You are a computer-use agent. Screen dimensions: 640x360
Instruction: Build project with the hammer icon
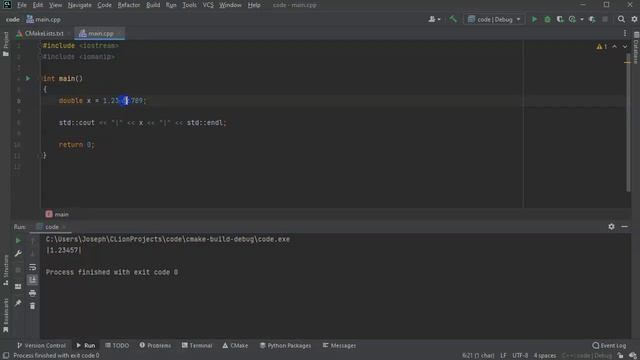[x=453, y=19]
